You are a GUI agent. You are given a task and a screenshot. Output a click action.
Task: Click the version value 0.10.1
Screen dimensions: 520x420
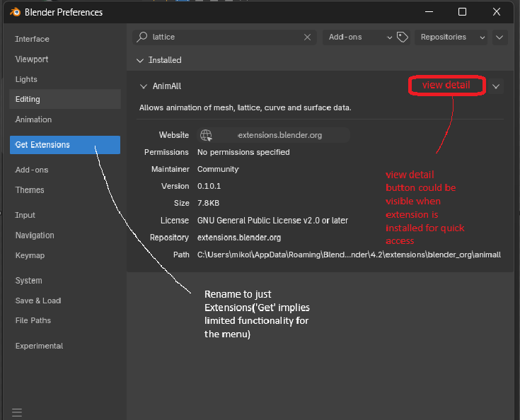coord(209,186)
